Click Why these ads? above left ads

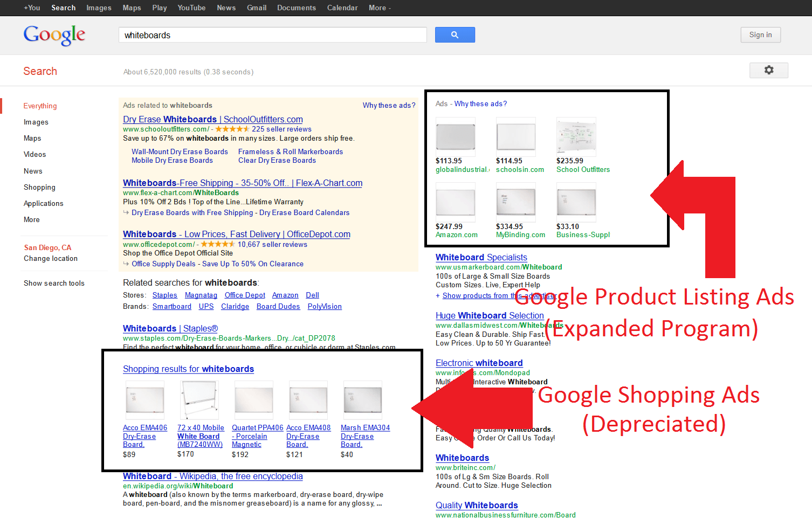(x=389, y=106)
